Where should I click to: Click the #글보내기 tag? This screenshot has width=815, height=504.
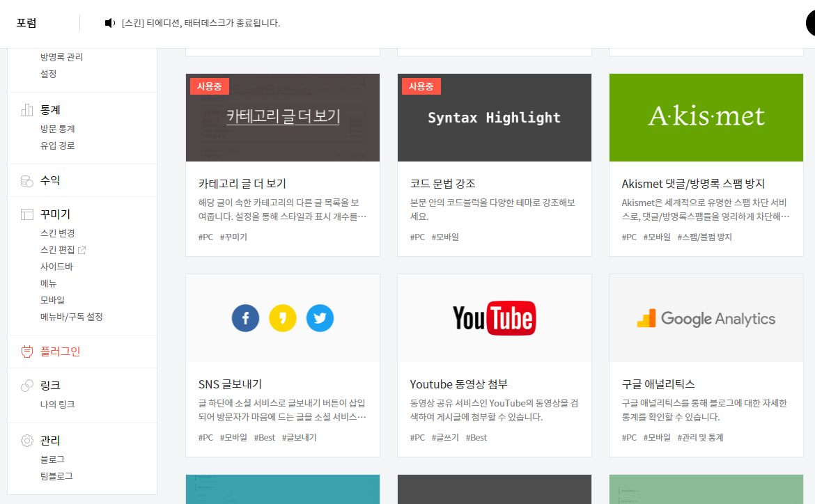click(300, 437)
